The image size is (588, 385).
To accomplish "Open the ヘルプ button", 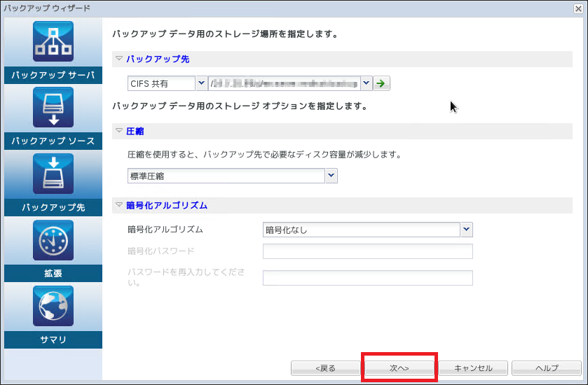I will coord(547,368).
